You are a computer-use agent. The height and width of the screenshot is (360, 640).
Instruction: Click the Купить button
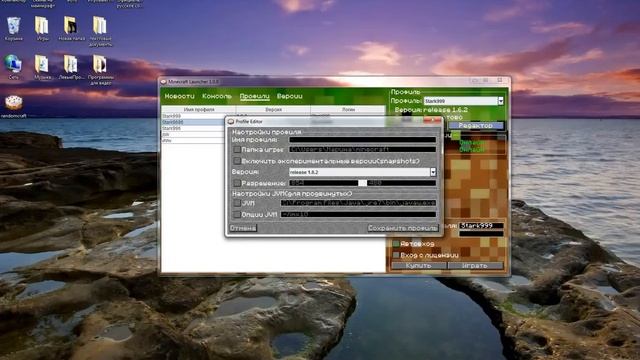pyautogui.click(x=418, y=266)
